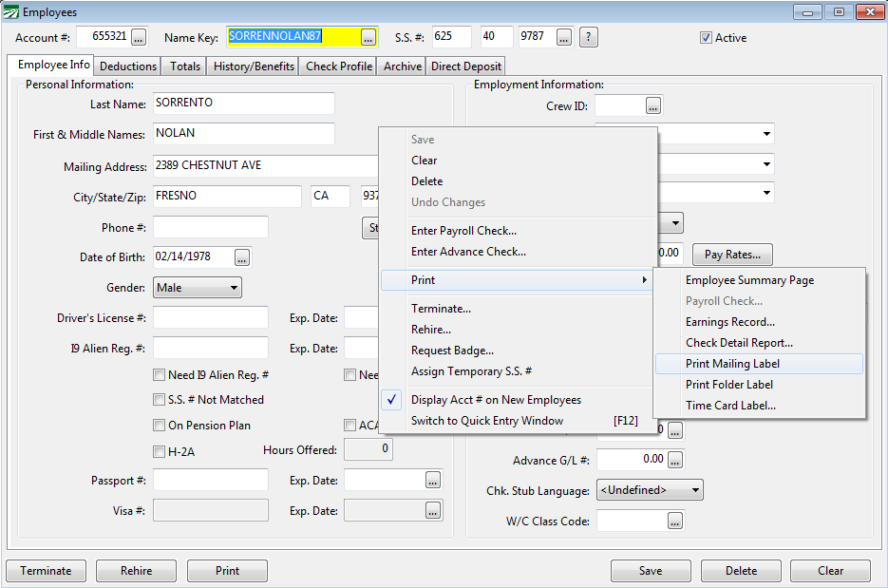Open the Name Key lookup ellipsis button
Viewport: 888px width, 588px height.
coord(368,37)
